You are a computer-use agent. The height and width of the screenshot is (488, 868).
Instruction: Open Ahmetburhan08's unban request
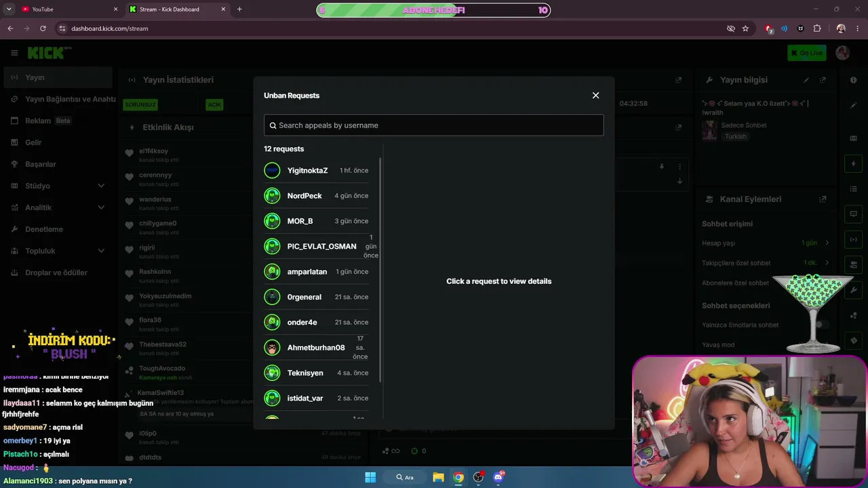(317, 348)
